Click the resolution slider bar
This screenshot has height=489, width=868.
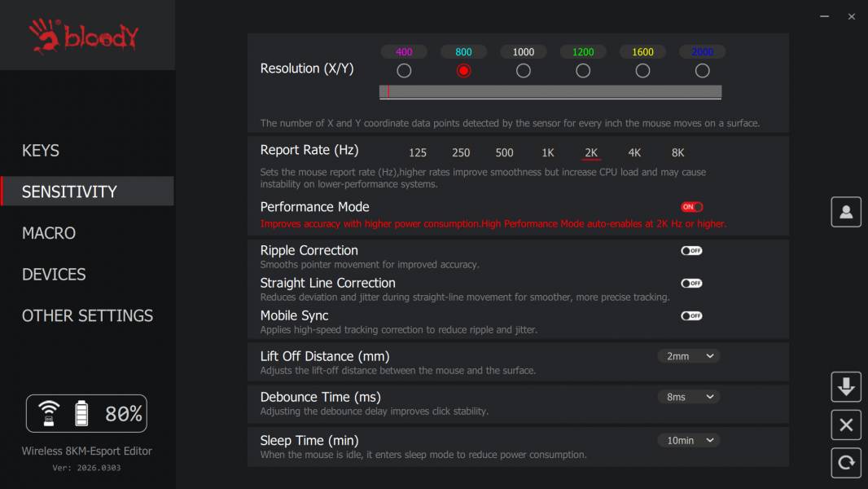(550, 92)
